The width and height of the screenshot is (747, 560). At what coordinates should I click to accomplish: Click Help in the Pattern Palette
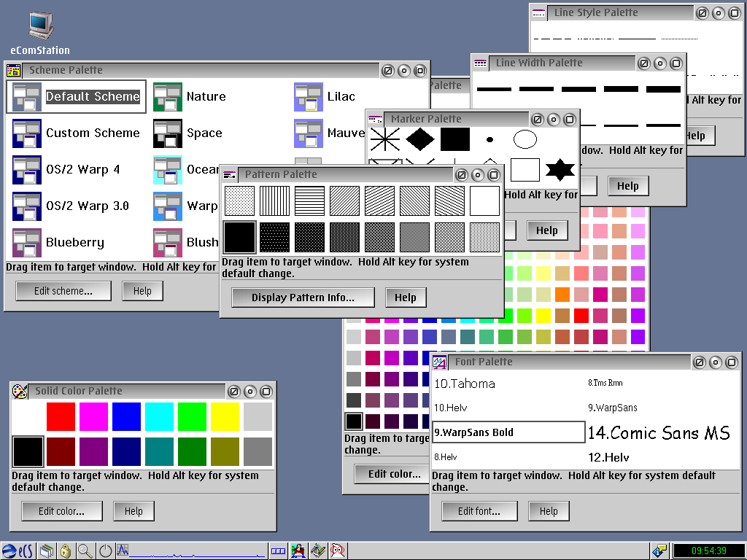click(x=406, y=297)
